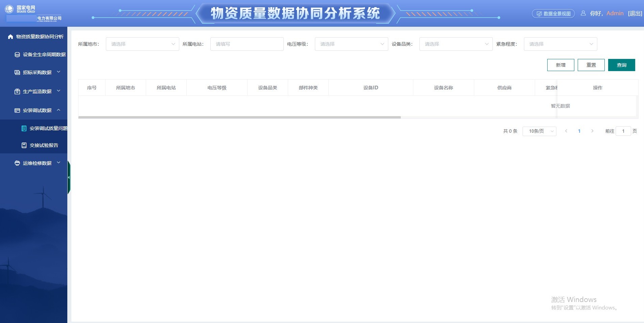Screen dimensions: 644x323
Task: Click the 招标采购数据 sidebar icon
Action: (x=17, y=72)
